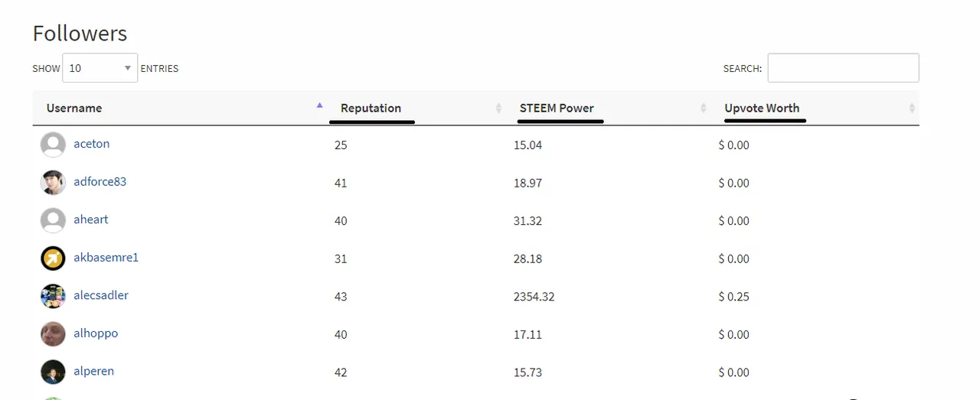Click aheart's default avatar icon
The image size is (980, 400).
[x=53, y=220]
